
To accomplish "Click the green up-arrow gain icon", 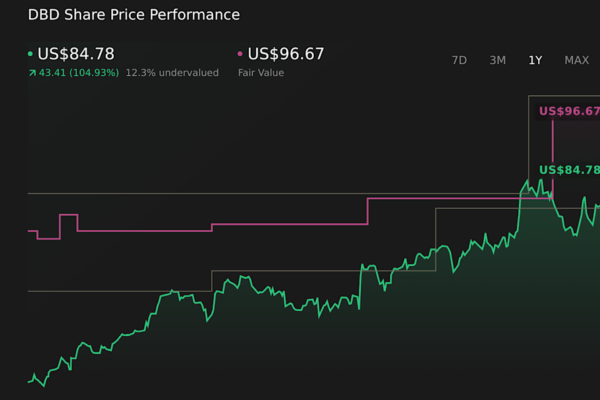I will tap(32, 73).
